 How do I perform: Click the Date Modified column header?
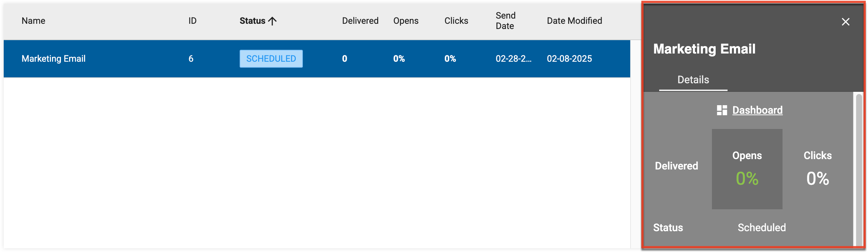click(x=574, y=21)
